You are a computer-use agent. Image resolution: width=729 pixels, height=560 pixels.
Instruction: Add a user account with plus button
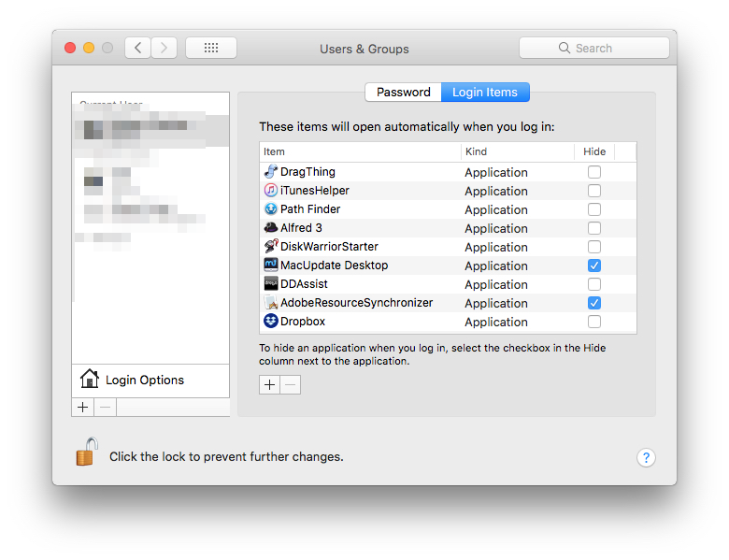pos(83,408)
